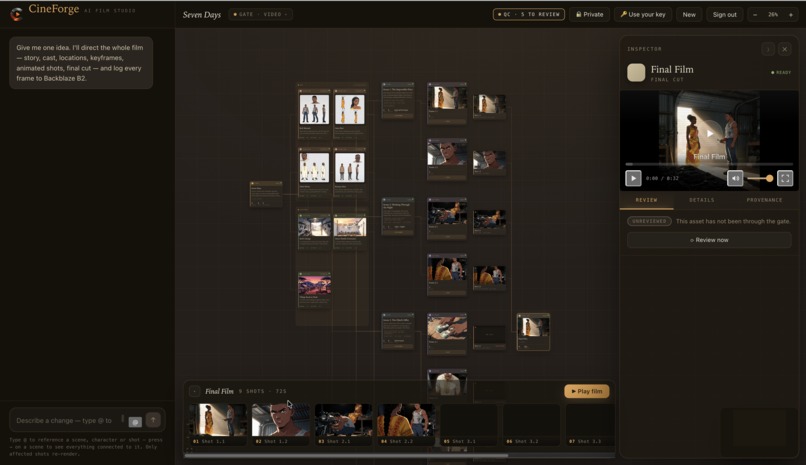Select the 07 Shot 3.3 timeline slot
This screenshot has width=806, height=465.
[x=590, y=423]
